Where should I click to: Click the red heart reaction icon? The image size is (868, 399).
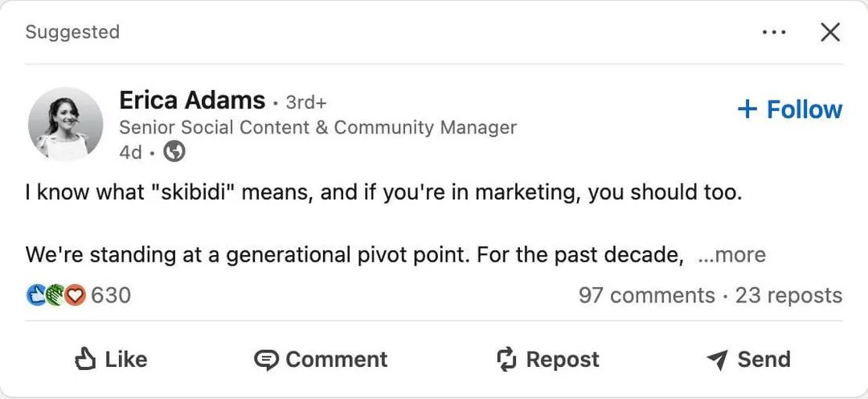tap(76, 294)
